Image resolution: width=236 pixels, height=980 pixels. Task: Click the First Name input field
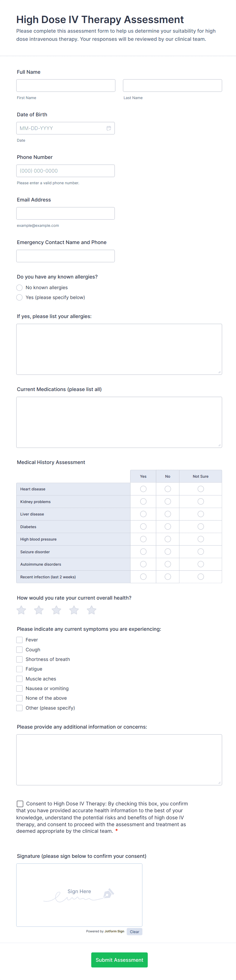[x=66, y=86]
